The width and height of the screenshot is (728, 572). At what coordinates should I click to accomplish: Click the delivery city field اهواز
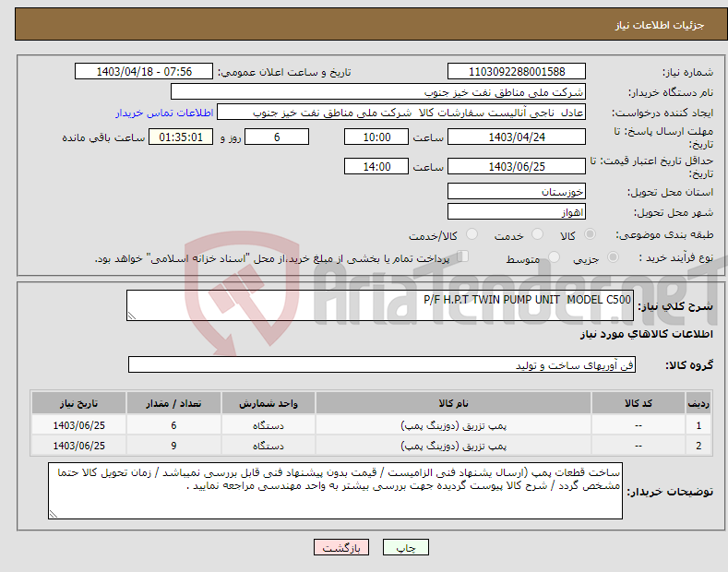[517, 211]
